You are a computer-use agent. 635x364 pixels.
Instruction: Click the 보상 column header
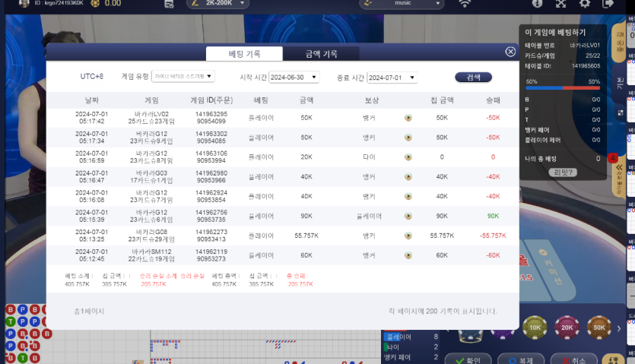371,100
